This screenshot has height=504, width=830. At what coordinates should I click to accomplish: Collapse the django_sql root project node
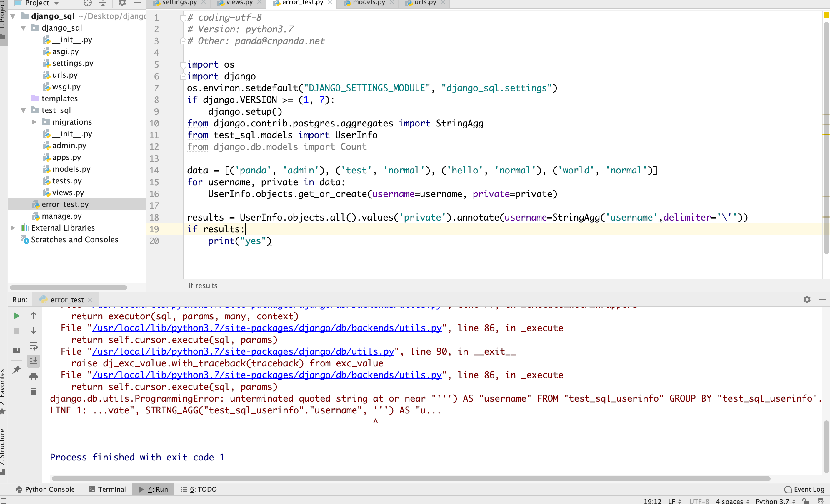[x=13, y=16]
